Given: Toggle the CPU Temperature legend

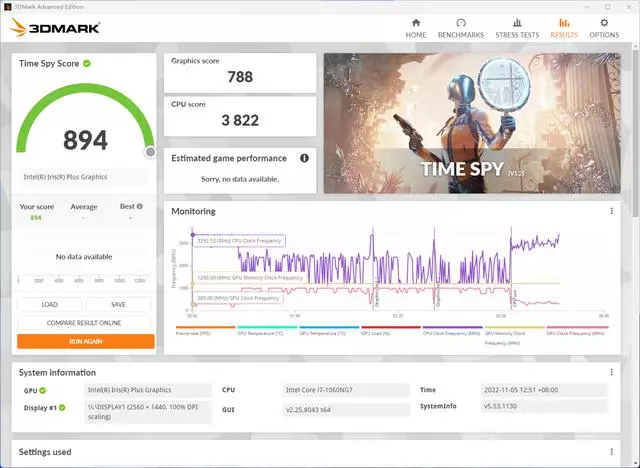Looking at the screenshot, I should tap(267, 330).
